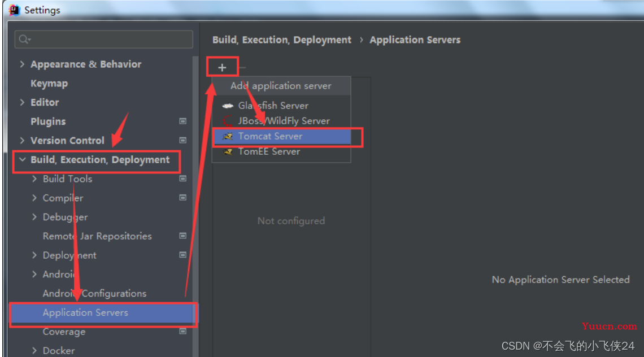
Task: Click 'Add application server' popup header
Action: 281,86
